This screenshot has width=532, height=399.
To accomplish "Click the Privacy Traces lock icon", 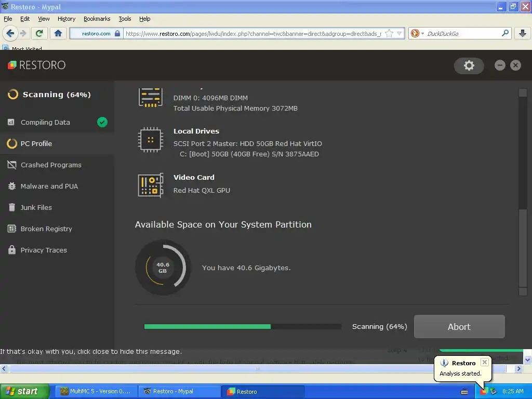I will pyautogui.click(x=12, y=250).
